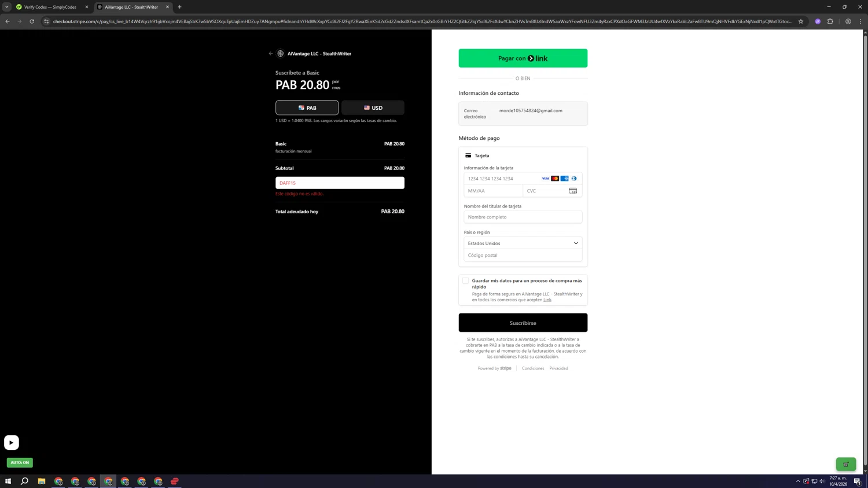Bookmark this page with the star icon

click(x=801, y=21)
